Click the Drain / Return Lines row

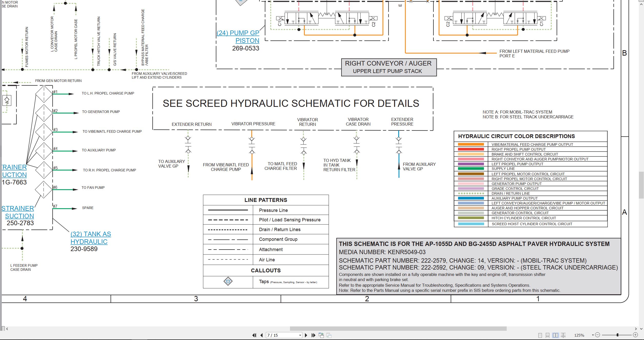pos(266,230)
